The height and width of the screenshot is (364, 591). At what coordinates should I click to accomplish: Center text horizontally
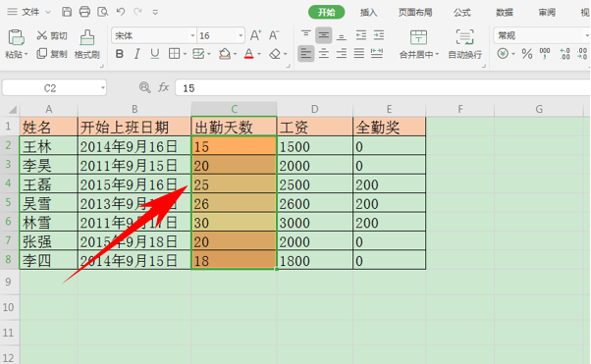click(x=323, y=54)
